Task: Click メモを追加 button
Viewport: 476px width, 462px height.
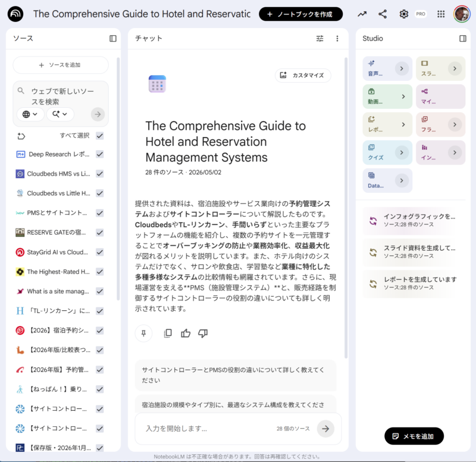Action: (414, 436)
